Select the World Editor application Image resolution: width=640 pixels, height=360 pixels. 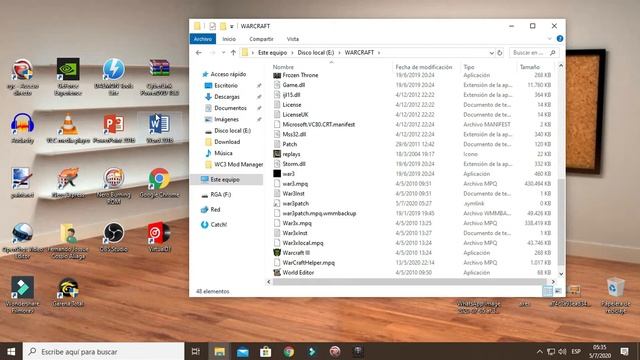298,272
